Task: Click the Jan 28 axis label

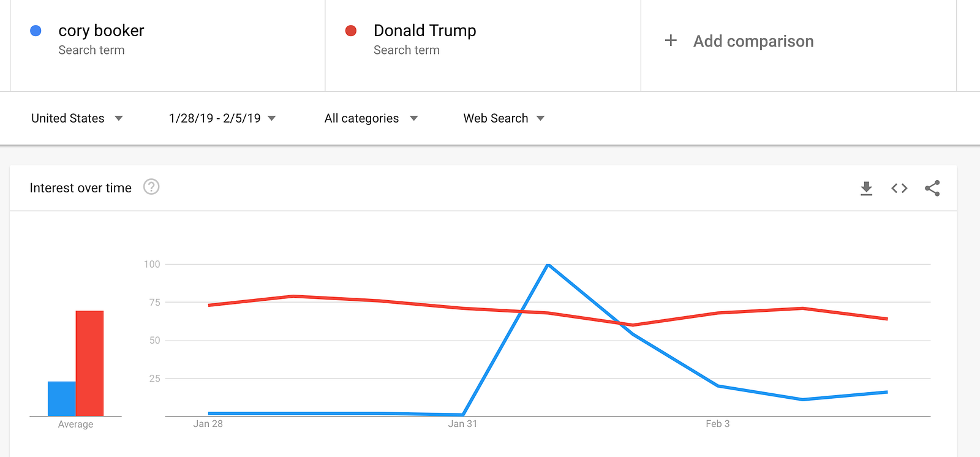Action: pos(208,424)
